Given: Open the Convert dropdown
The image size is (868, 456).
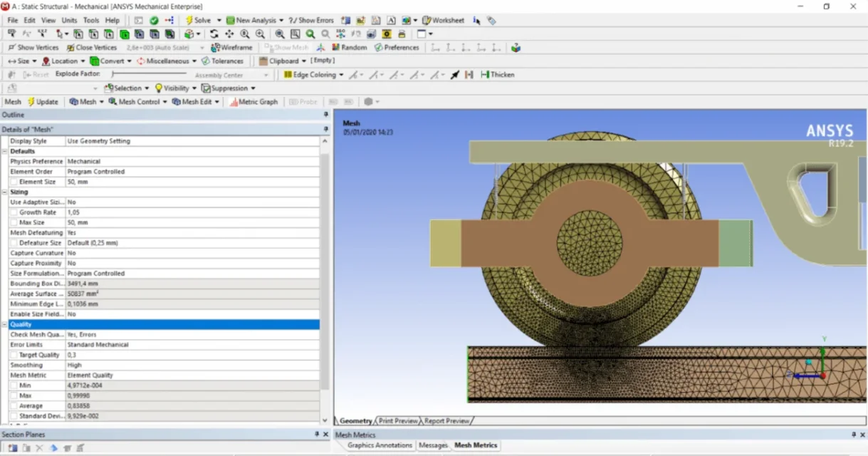Looking at the screenshot, I should tap(111, 61).
